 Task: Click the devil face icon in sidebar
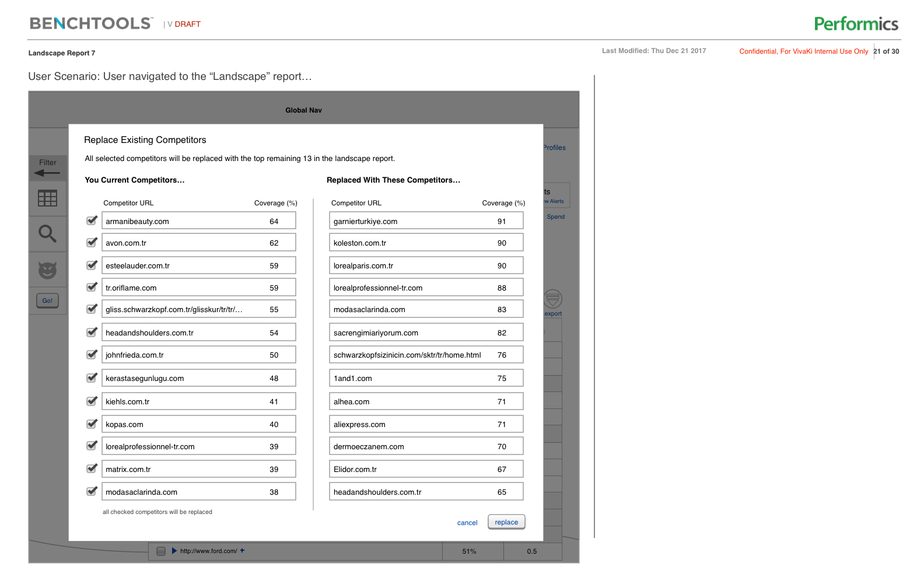[47, 270]
